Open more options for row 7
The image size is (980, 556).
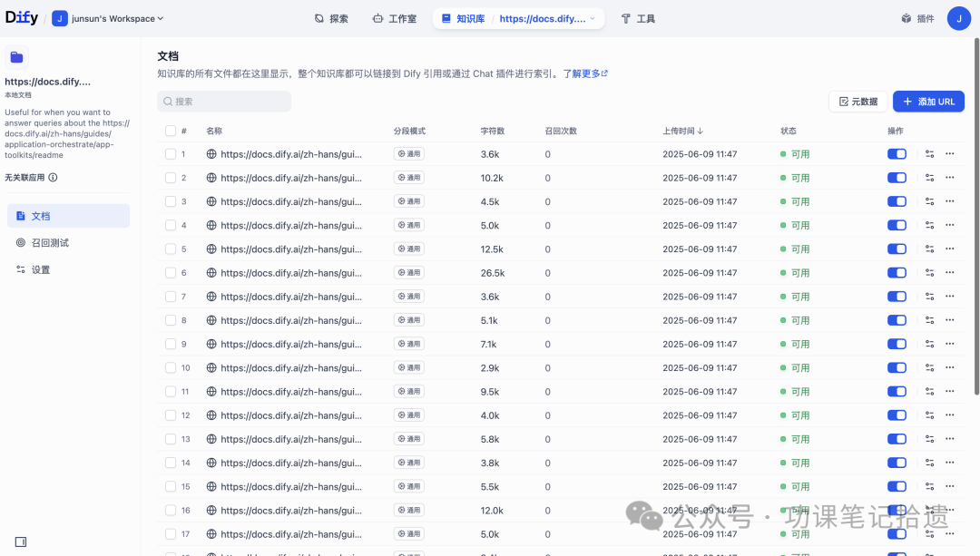(949, 296)
